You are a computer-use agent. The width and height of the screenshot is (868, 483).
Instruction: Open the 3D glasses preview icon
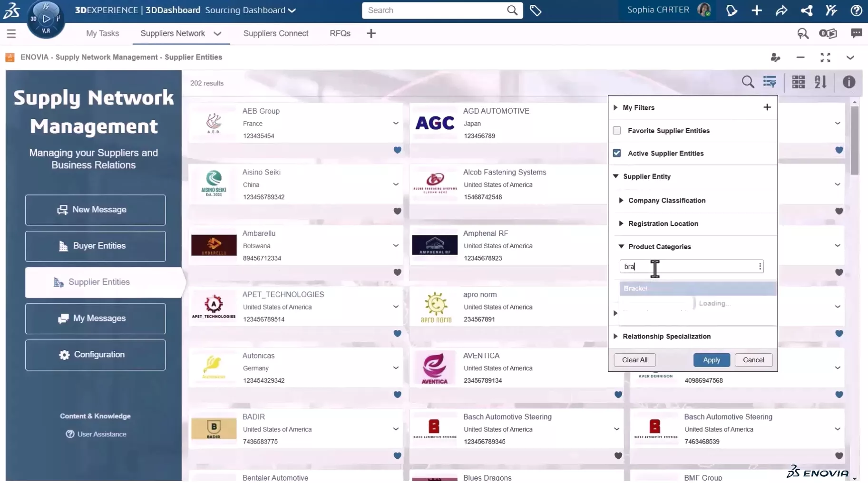828,33
